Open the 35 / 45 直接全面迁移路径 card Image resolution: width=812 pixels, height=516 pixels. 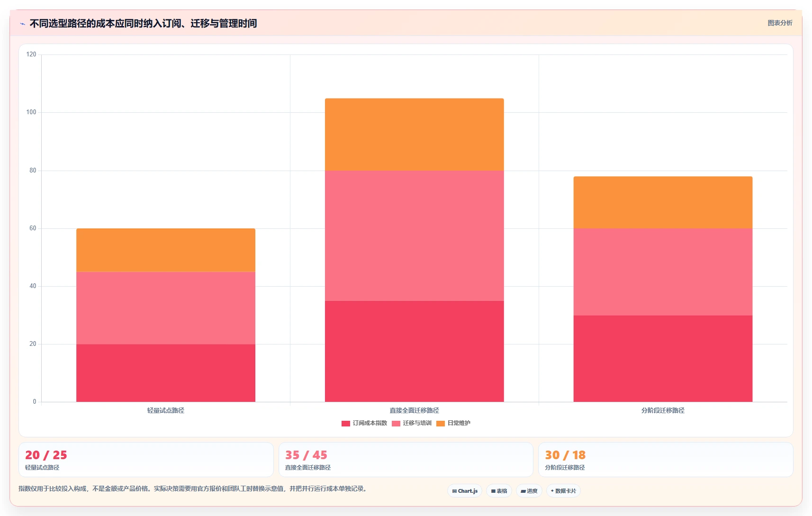coord(406,460)
